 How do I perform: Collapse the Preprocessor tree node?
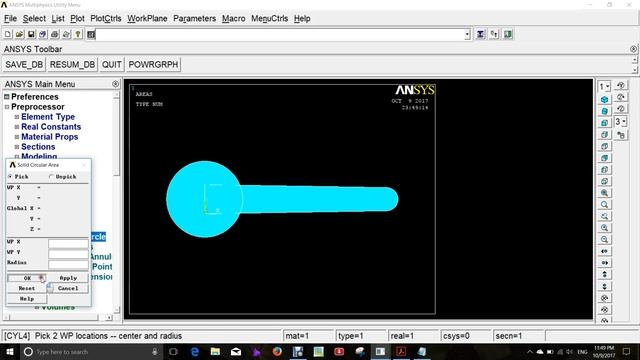tap(7, 107)
